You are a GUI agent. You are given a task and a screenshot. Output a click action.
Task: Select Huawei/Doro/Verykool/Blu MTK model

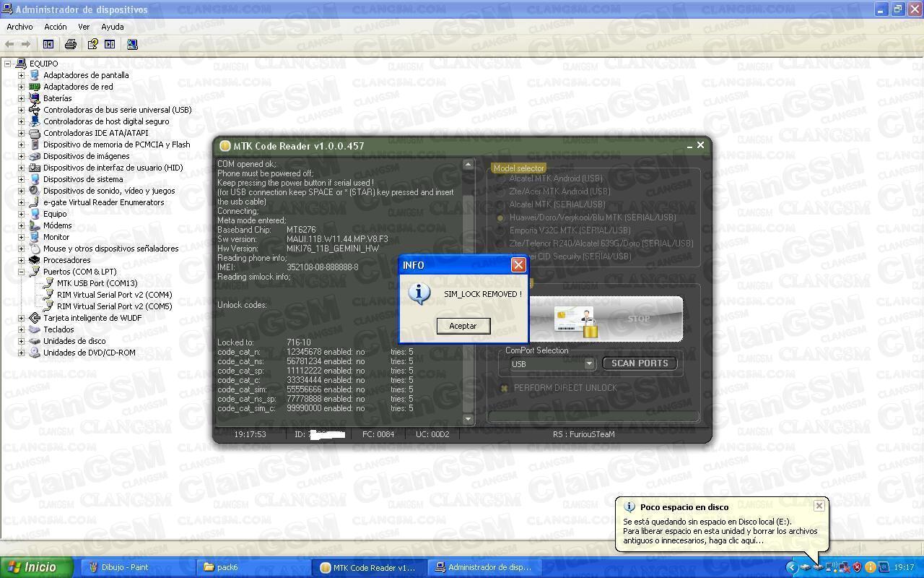587,217
